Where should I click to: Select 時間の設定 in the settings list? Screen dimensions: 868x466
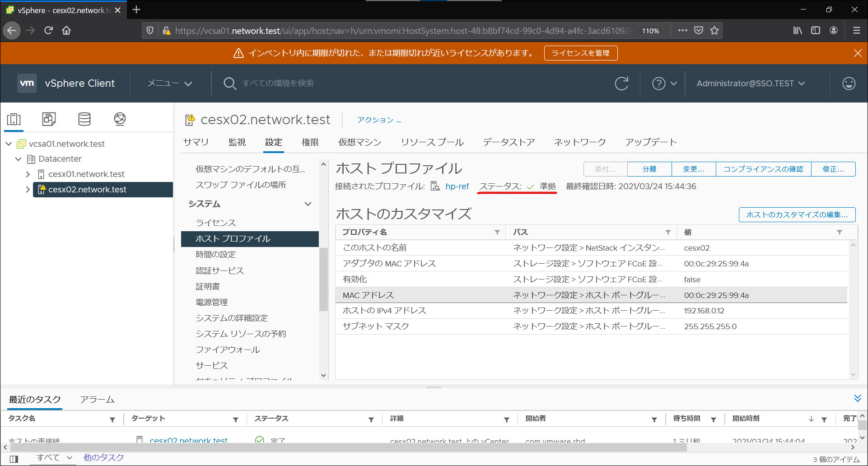[216, 255]
